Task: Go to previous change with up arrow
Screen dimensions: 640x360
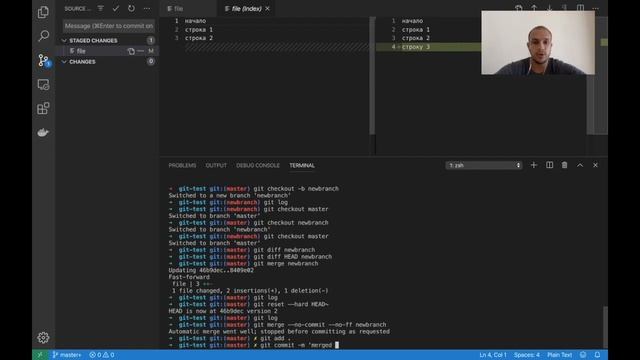Action: [x=534, y=8]
